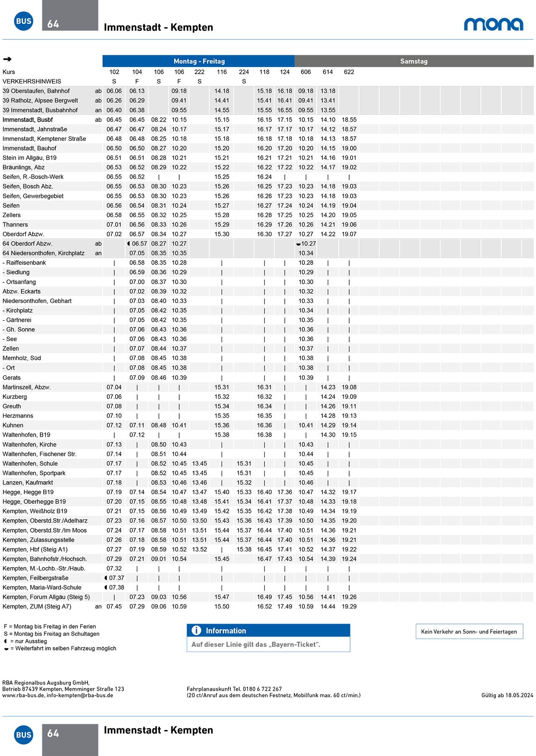The width and height of the screenshot is (536, 756).
Task: Click Fahrplanauskunft Tel. 0180 6 722 267
Action: [234, 689]
